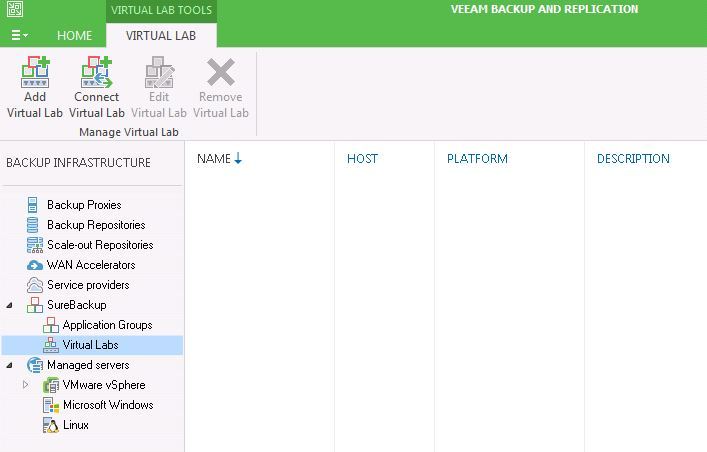Select the SureBackup label
This screenshot has height=452, width=707.
click(77, 305)
